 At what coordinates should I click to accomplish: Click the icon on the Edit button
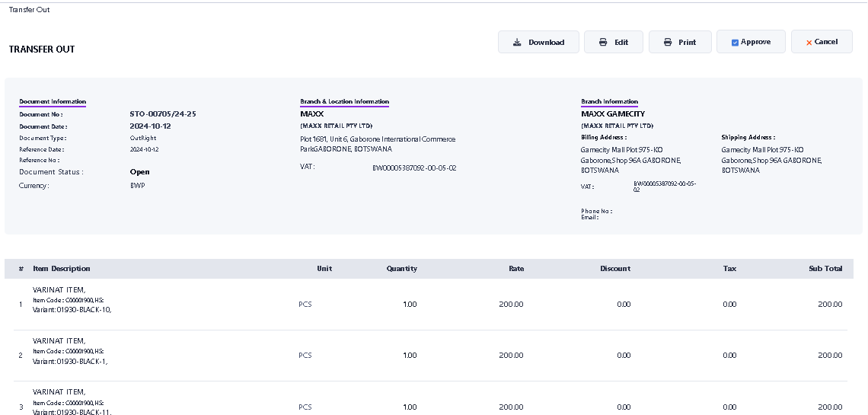[603, 43]
